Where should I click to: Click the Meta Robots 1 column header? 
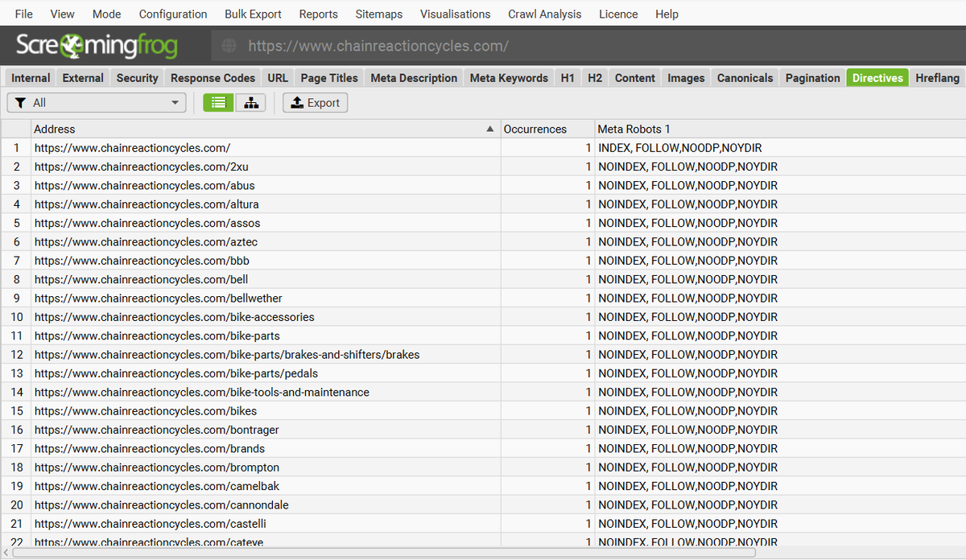(x=780, y=129)
